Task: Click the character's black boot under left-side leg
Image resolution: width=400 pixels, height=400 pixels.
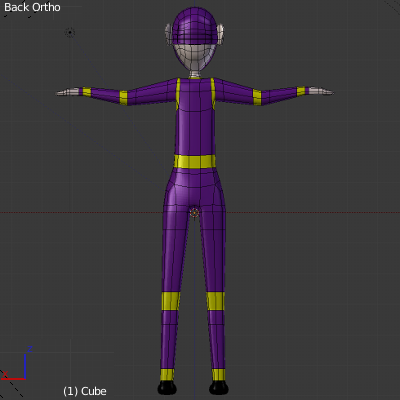Action: pos(167,388)
